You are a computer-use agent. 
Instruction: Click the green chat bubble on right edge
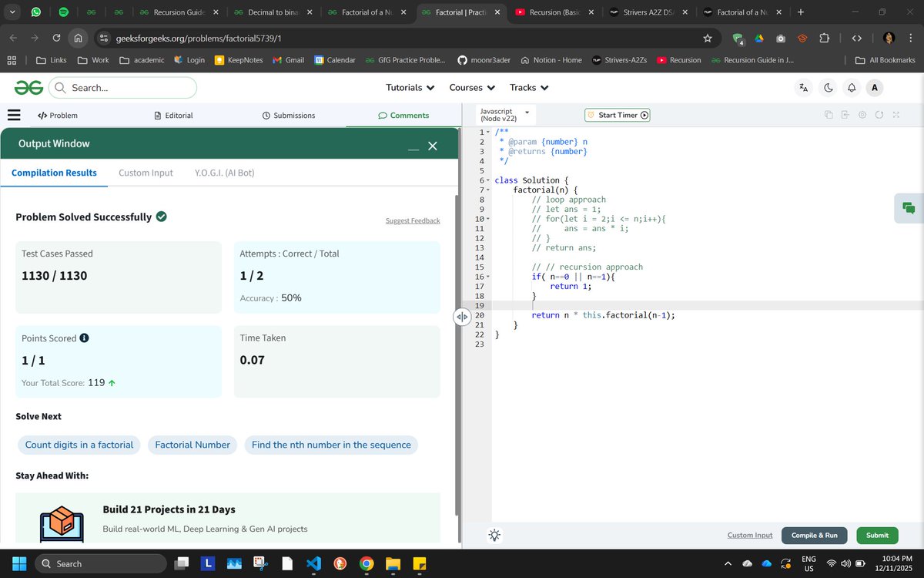tap(909, 208)
